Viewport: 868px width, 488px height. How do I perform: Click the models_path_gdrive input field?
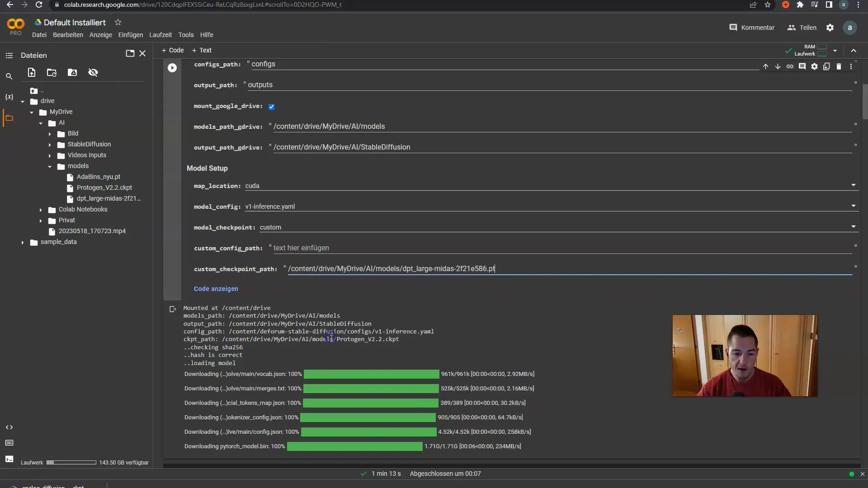click(562, 127)
